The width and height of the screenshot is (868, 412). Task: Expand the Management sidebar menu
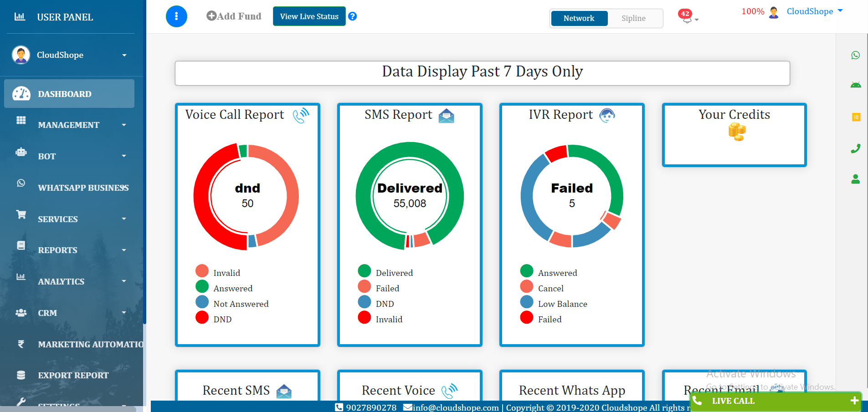pyautogui.click(x=69, y=125)
